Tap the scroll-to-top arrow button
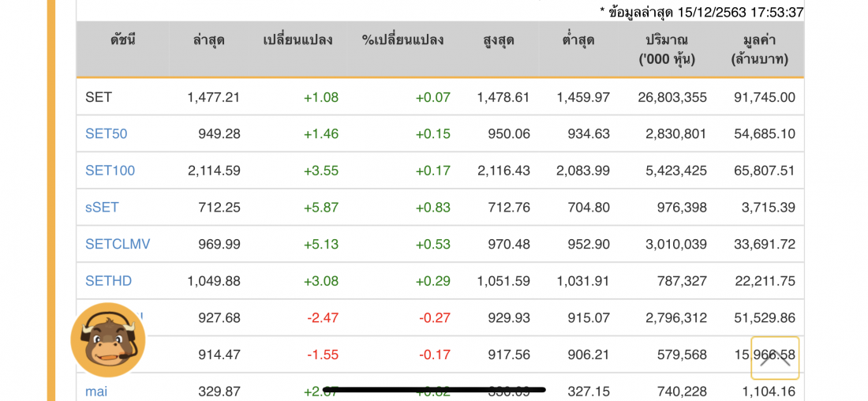This screenshot has width=868, height=401. (775, 358)
